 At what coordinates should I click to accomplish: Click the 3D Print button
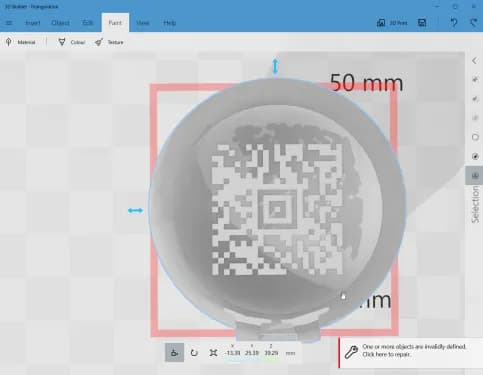point(392,23)
